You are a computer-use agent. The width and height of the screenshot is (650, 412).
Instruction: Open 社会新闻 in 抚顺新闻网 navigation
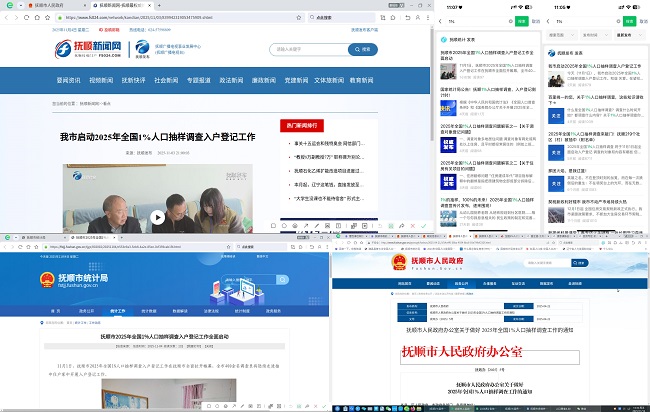(x=166, y=80)
